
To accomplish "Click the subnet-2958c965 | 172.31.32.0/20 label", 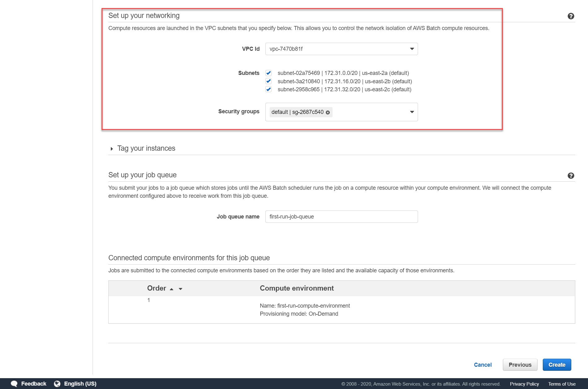I will [x=344, y=89].
